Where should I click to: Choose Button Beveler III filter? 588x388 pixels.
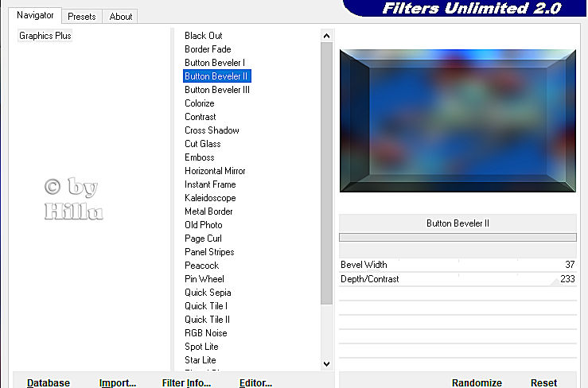coord(217,90)
